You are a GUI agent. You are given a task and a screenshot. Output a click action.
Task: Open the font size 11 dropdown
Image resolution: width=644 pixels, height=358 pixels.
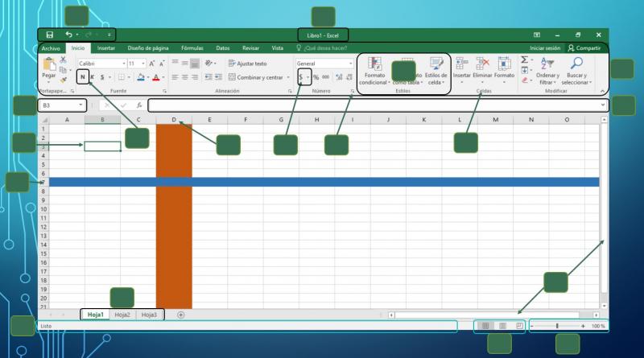tap(143, 64)
